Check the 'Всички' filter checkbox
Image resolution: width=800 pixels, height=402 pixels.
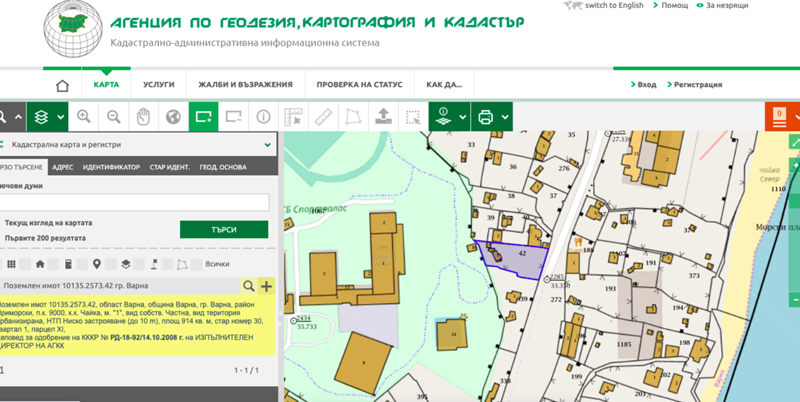click(196, 264)
